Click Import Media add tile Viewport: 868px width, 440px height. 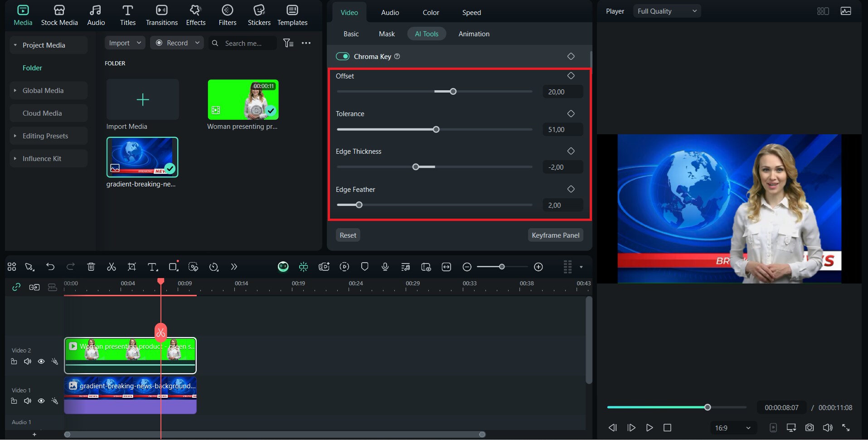[x=143, y=99]
